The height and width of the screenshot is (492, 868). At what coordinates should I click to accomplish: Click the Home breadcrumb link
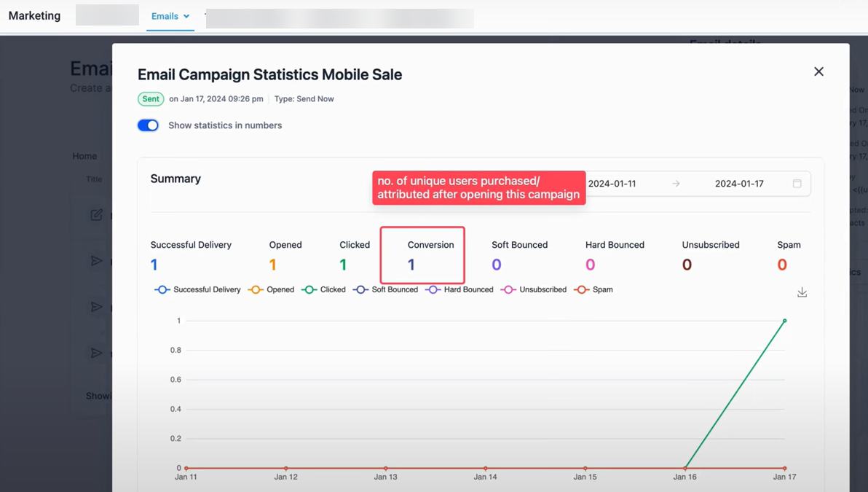(x=84, y=156)
